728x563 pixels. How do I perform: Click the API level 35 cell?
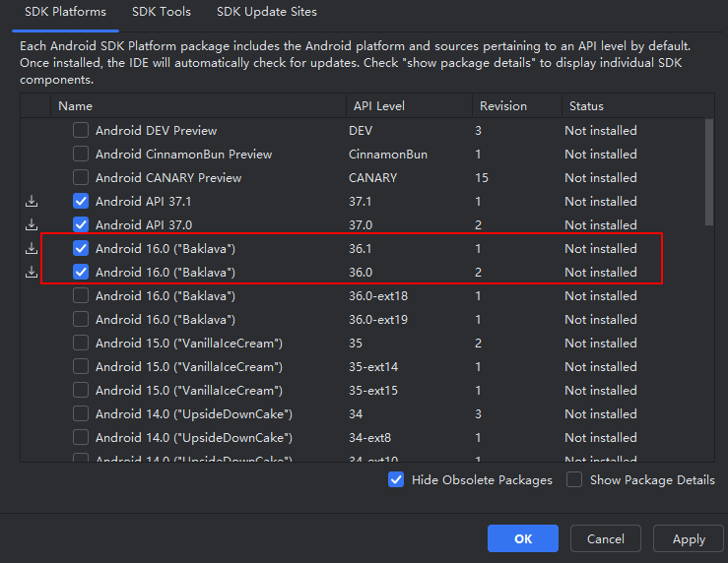click(x=356, y=344)
